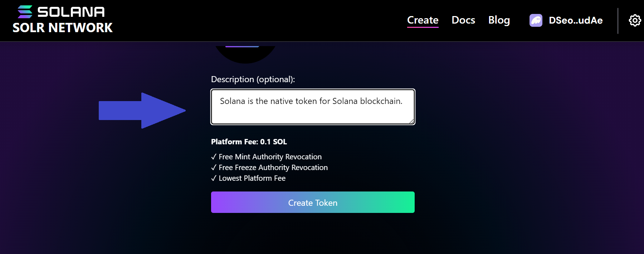Click inside the Description text box
Viewport: 644px width, 254px height.
tap(313, 106)
